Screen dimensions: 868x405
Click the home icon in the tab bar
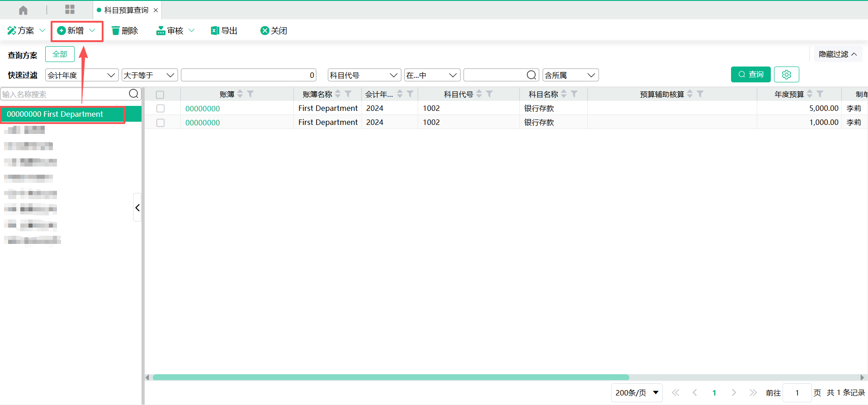[x=23, y=10]
